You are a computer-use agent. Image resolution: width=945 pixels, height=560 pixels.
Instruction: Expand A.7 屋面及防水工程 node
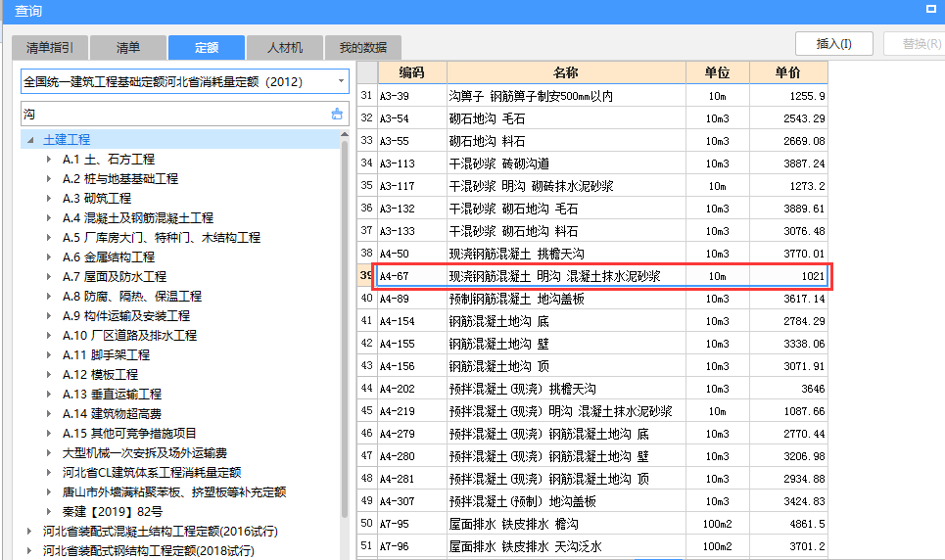49,277
